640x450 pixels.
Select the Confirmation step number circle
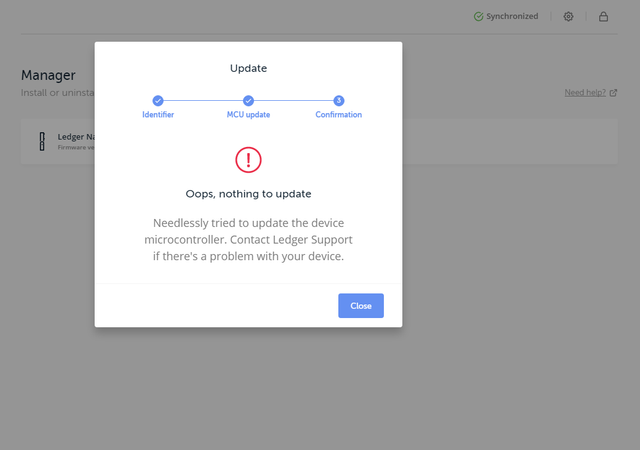tap(338, 100)
